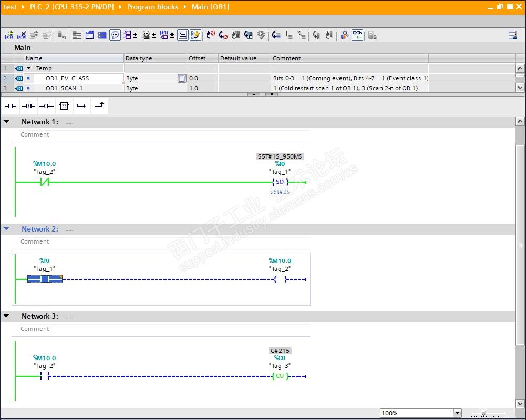Click the Default value column header
Viewport: 526px width, 420px height.
pos(244,58)
